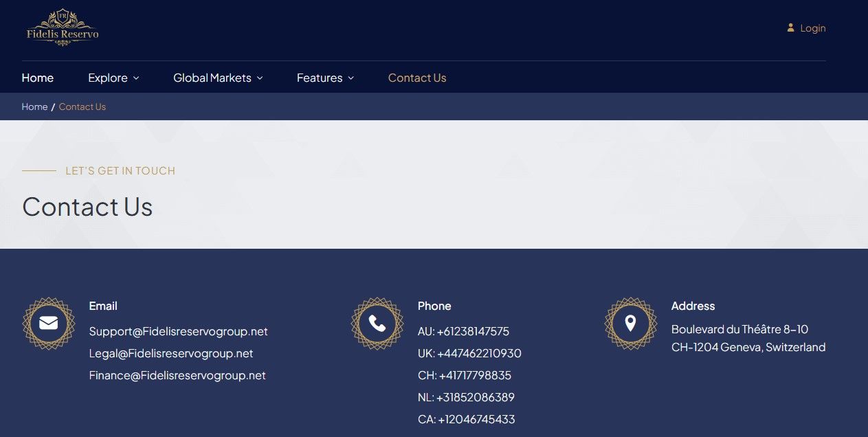This screenshot has width=868, height=437.
Task: Click the map pin Address icon
Action: click(x=630, y=323)
